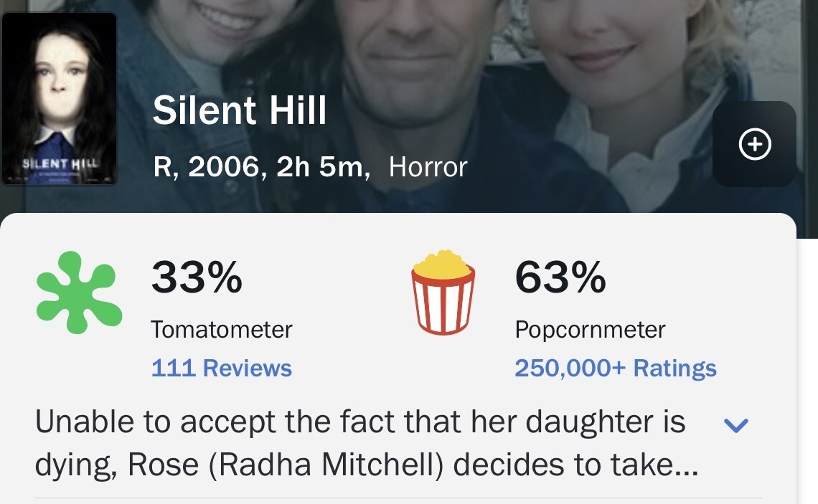The height and width of the screenshot is (504, 818).
Task: Tap the green splat Tomatometer icon
Action: (x=79, y=292)
